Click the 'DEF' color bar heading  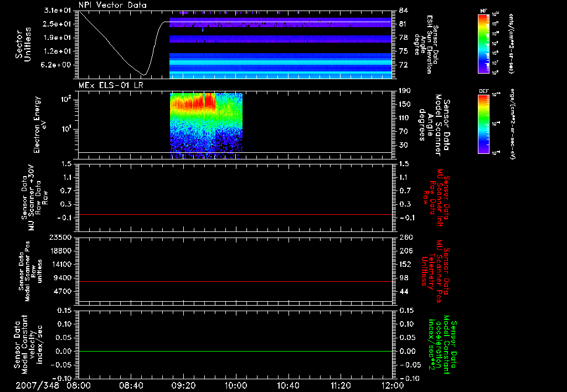(x=484, y=91)
